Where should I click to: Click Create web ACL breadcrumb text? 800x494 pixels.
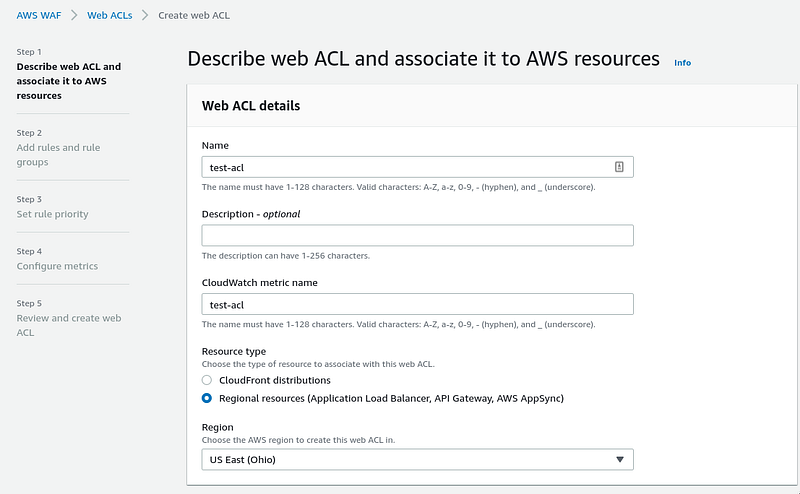tap(194, 15)
